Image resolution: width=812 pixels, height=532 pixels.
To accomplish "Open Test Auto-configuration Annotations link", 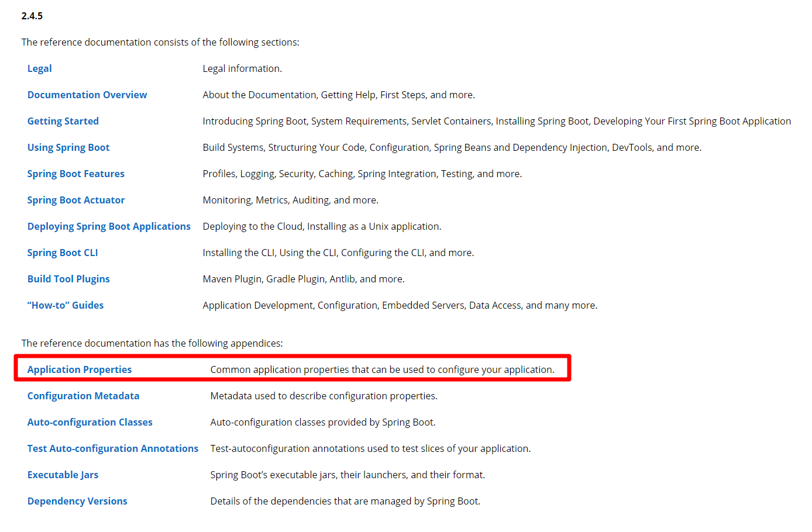I will tap(113, 448).
